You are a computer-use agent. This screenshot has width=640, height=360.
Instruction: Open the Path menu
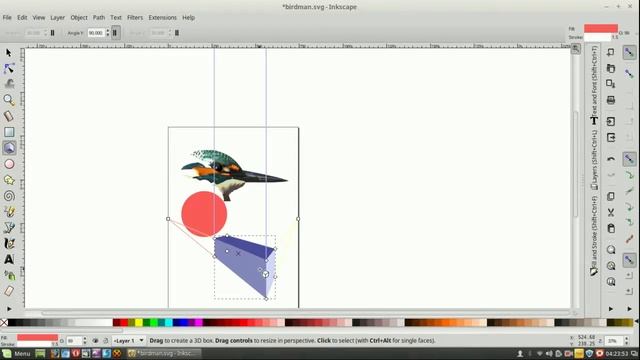tap(99, 18)
